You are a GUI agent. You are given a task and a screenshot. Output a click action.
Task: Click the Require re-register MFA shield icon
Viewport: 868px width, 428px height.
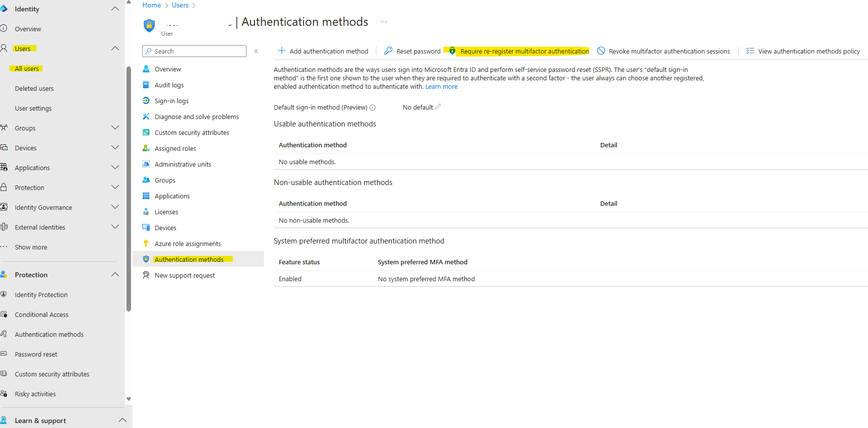click(452, 51)
